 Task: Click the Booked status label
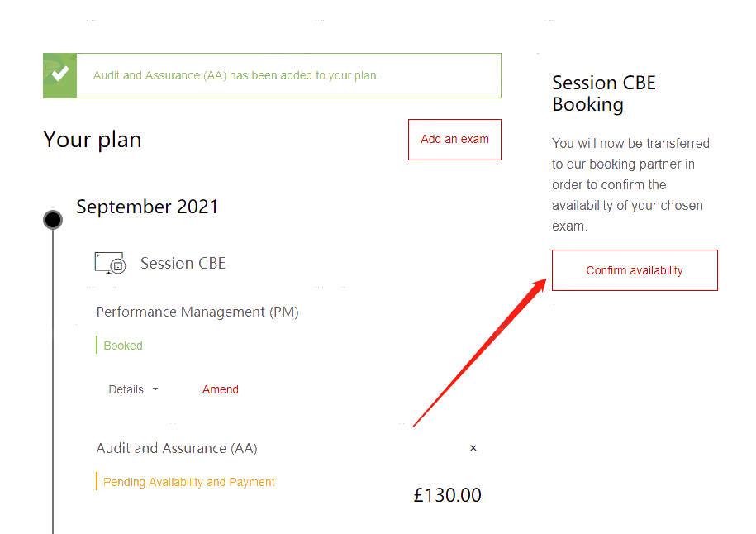point(123,346)
